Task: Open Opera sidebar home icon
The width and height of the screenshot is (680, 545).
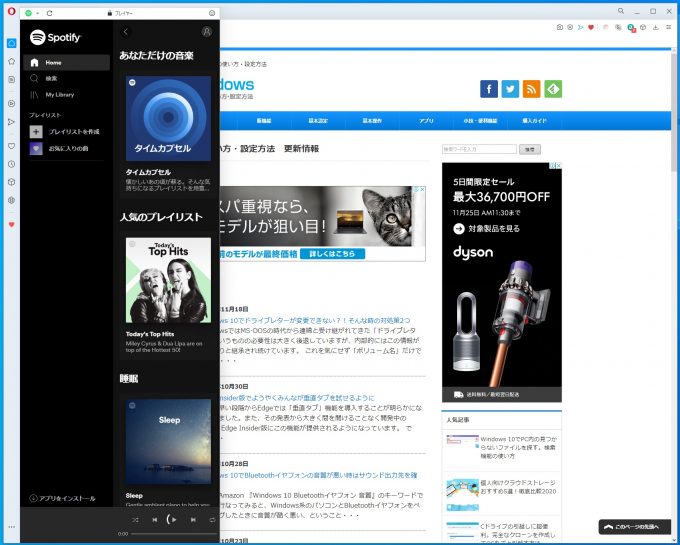Action: coord(12,43)
